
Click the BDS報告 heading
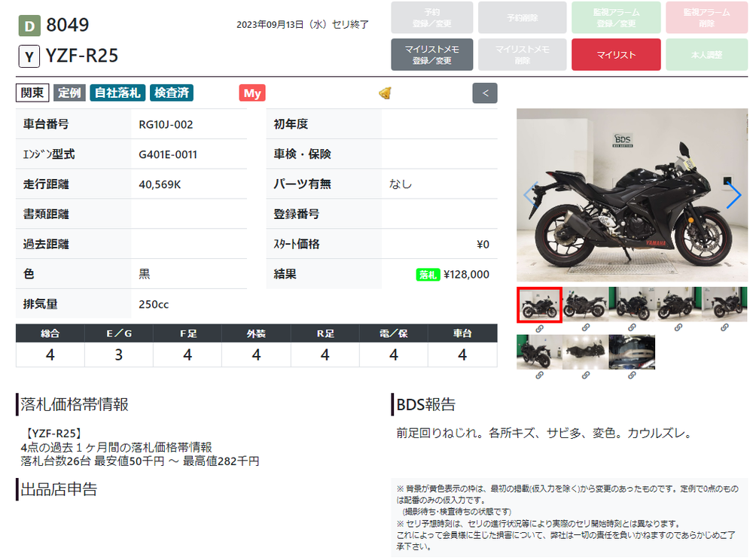point(425,404)
